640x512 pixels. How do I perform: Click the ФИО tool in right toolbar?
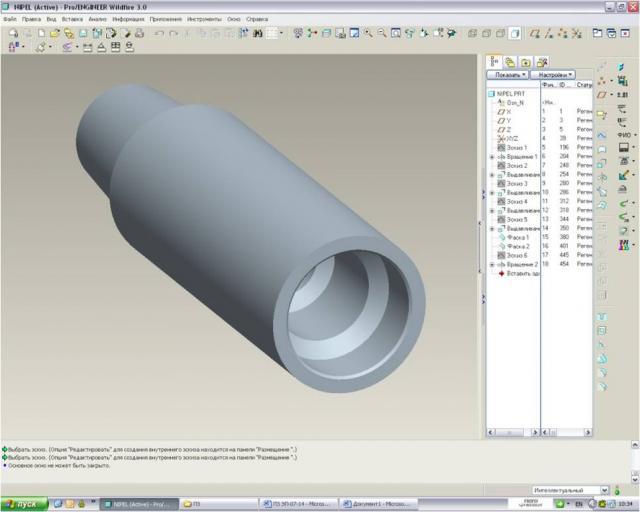pyautogui.click(x=623, y=135)
